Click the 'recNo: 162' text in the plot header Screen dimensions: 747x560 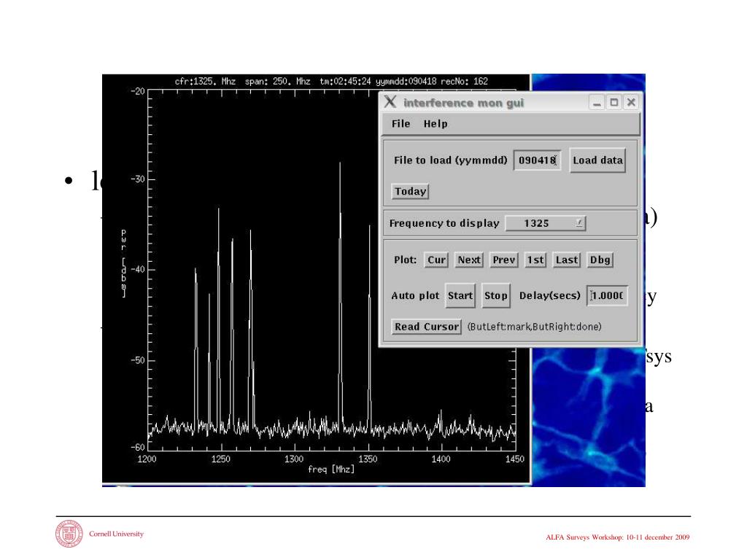(x=465, y=82)
